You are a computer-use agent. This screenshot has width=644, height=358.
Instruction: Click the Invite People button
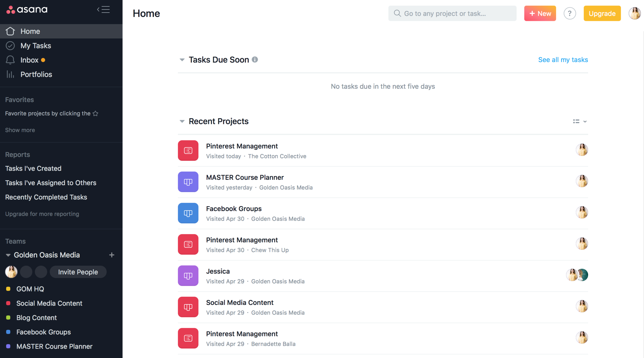[78, 272]
